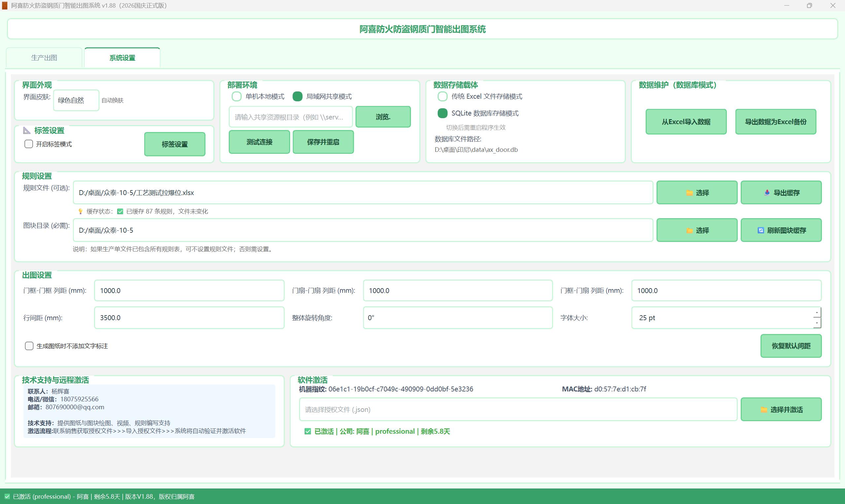The width and height of the screenshot is (845, 504).
Task: Click the 行间距 input field
Action: pyautogui.click(x=189, y=318)
